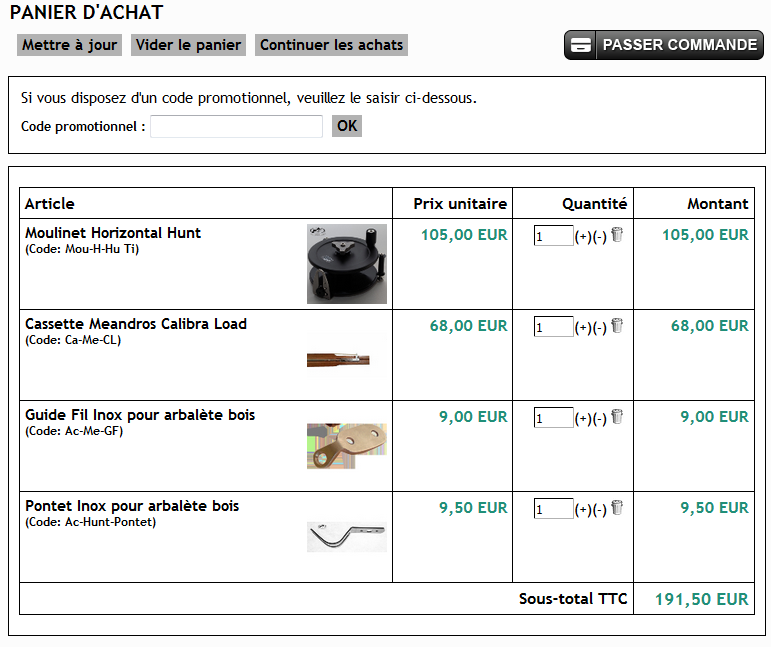Click Continuer les achats
Image resolution: width=771 pixels, height=647 pixels.
click(331, 45)
